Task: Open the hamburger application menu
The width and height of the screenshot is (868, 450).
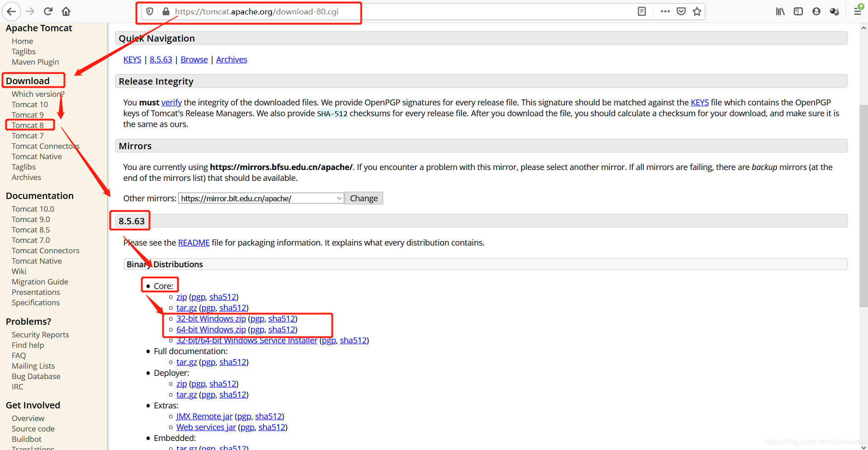Action: click(x=858, y=11)
